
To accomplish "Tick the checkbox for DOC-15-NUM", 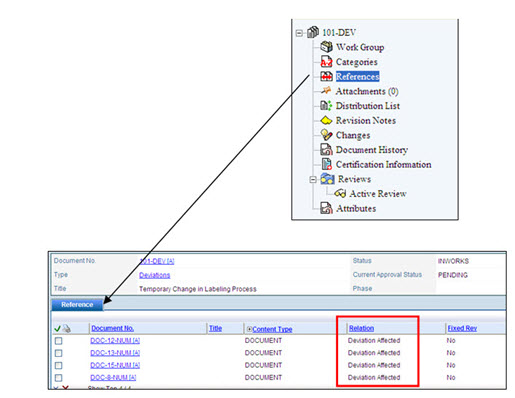I will 58,365.
